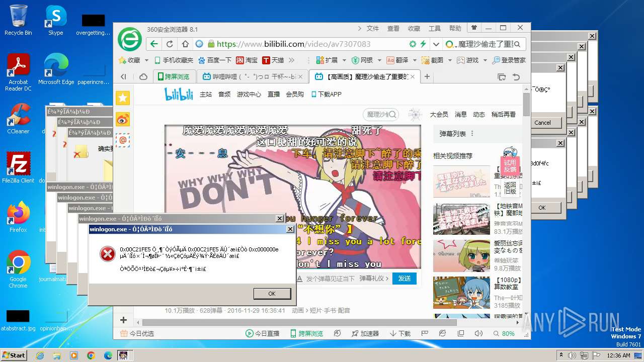Reload the bilibili page
Viewport: 644px width, 362px height.
170,44
